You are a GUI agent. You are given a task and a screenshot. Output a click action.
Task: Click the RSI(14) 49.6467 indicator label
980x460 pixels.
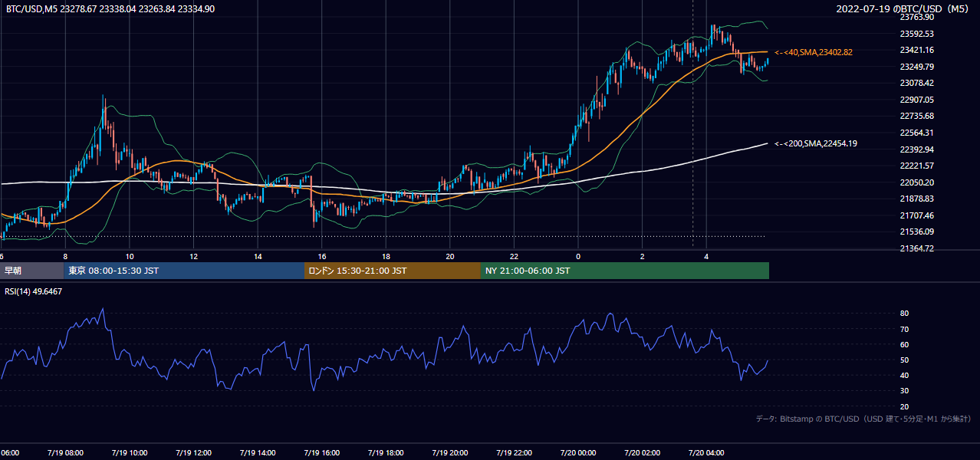[x=34, y=291]
